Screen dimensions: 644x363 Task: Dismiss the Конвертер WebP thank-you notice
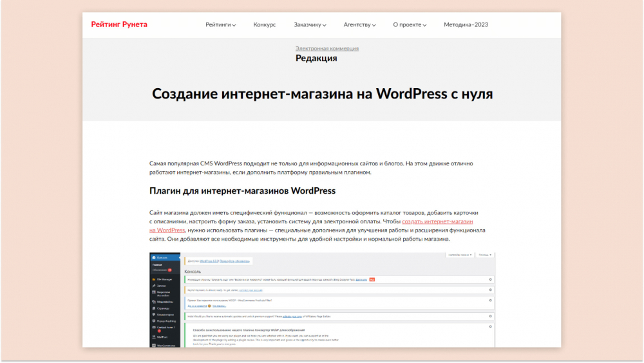pyautogui.click(x=490, y=327)
